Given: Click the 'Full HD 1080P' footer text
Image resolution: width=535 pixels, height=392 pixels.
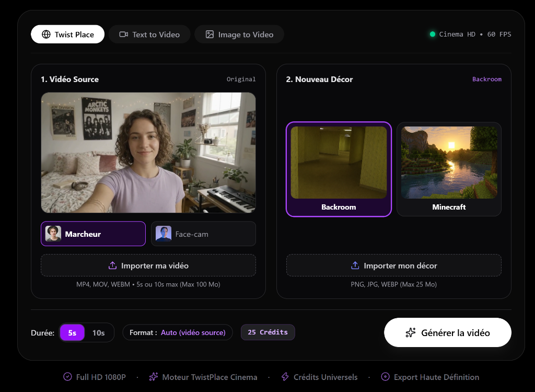Looking at the screenshot, I should (x=101, y=377).
